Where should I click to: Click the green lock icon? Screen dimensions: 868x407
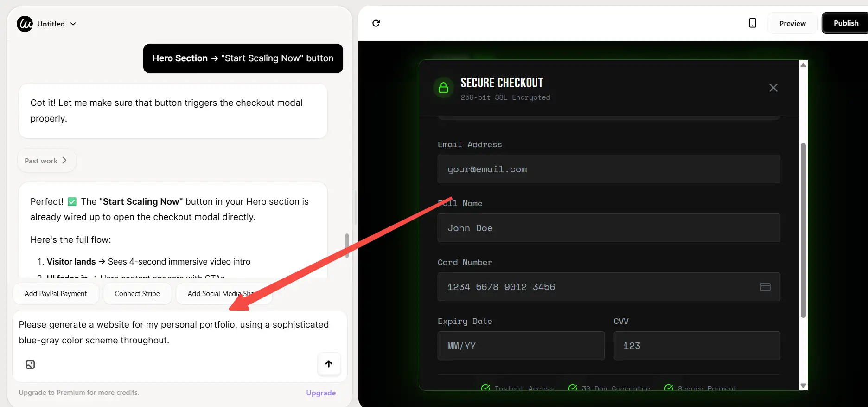443,88
